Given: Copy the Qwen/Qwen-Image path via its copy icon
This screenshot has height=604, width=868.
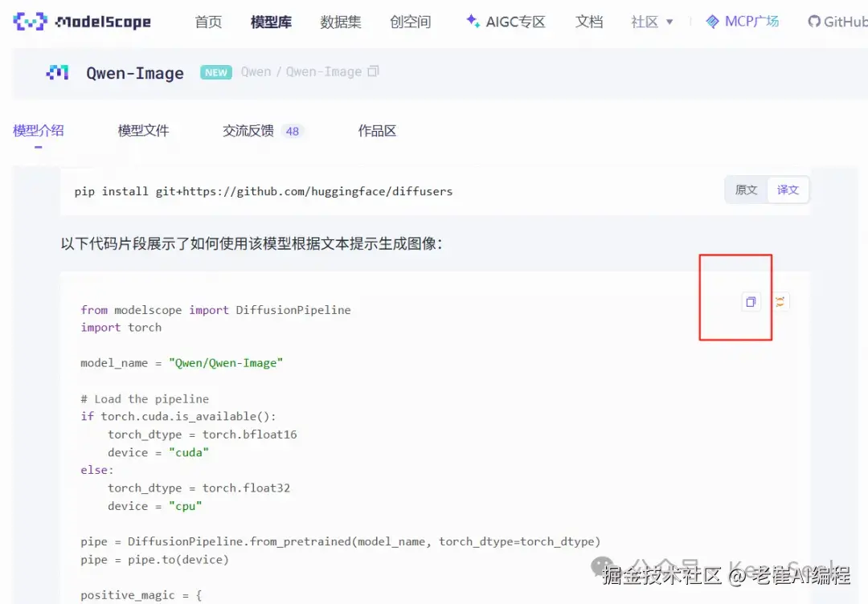Looking at the screenshot, I should pyautogui.click(x=373, y=71).
